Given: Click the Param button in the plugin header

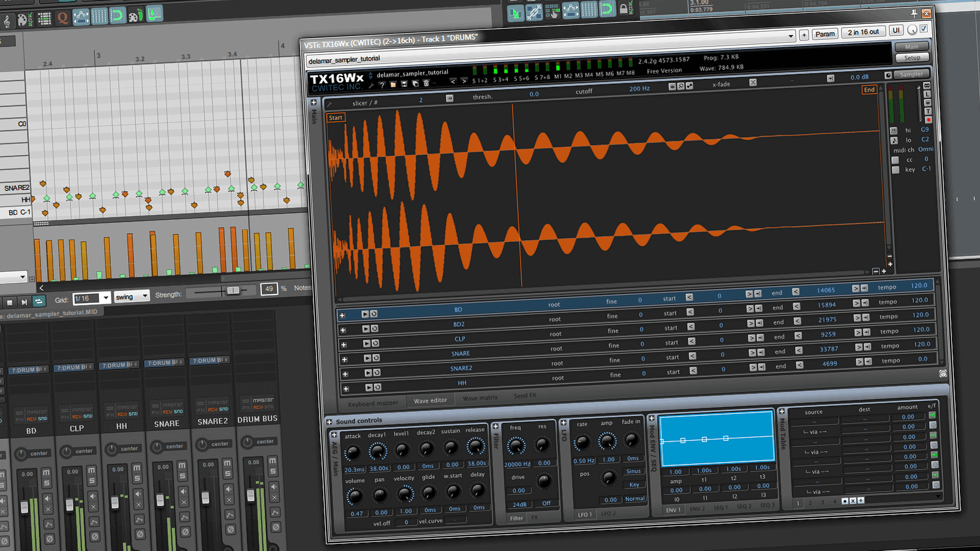Looking at the screenshot, I should pos(825,34).
